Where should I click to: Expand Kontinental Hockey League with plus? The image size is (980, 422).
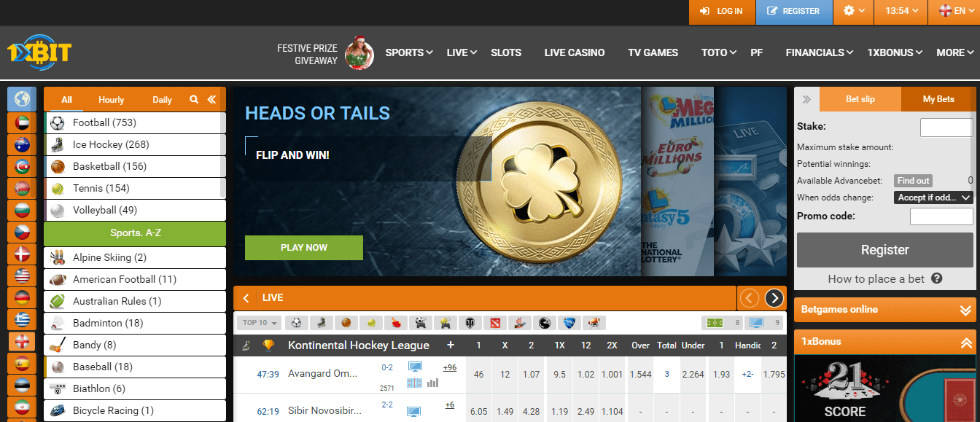click(451, 345)
